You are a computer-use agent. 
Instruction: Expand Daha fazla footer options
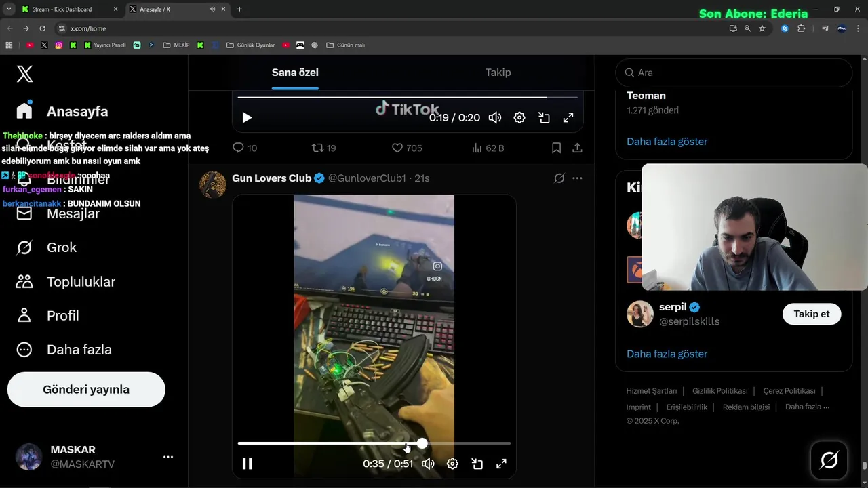coord(807,407)
